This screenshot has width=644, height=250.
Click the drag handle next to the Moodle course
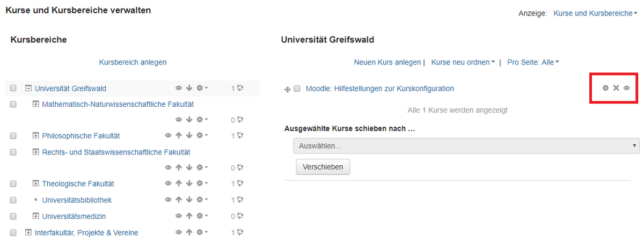(287, 90)
